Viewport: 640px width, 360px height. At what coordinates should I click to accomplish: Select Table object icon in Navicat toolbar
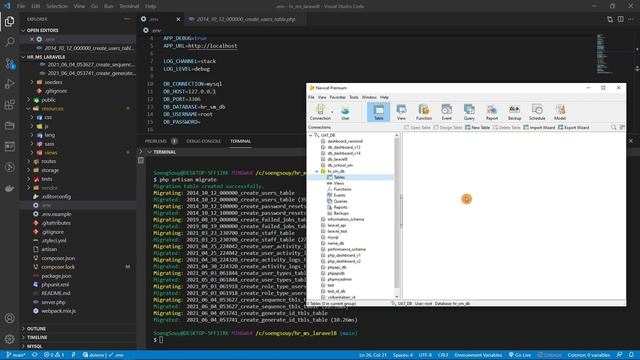click(378, 112)
